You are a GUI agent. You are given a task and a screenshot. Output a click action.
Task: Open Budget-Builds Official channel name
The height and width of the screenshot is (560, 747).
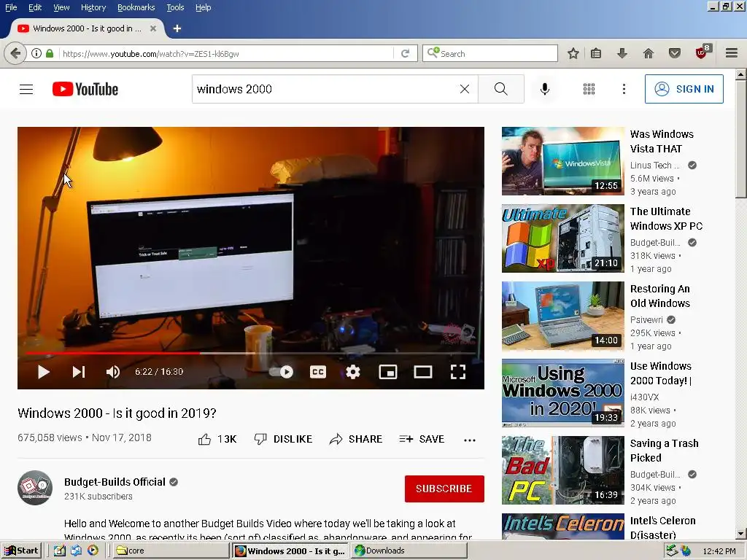click(x=115, y=482)
